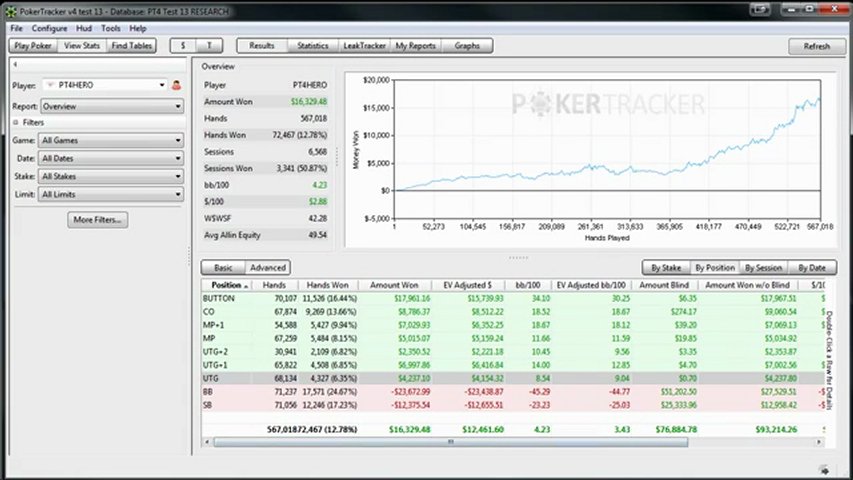This screenshot has width=853, height=480.
Task: Select the MP+1 position row
Action: [513, 325]
